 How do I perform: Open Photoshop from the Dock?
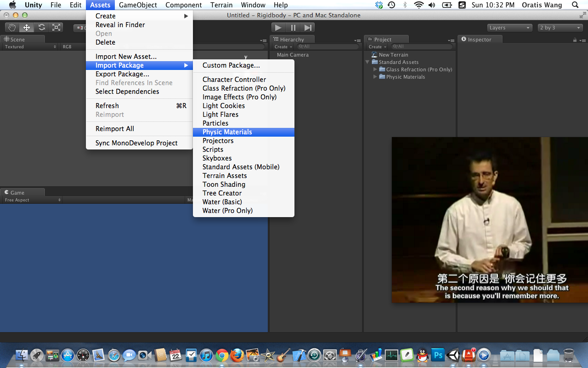point(438,355)
